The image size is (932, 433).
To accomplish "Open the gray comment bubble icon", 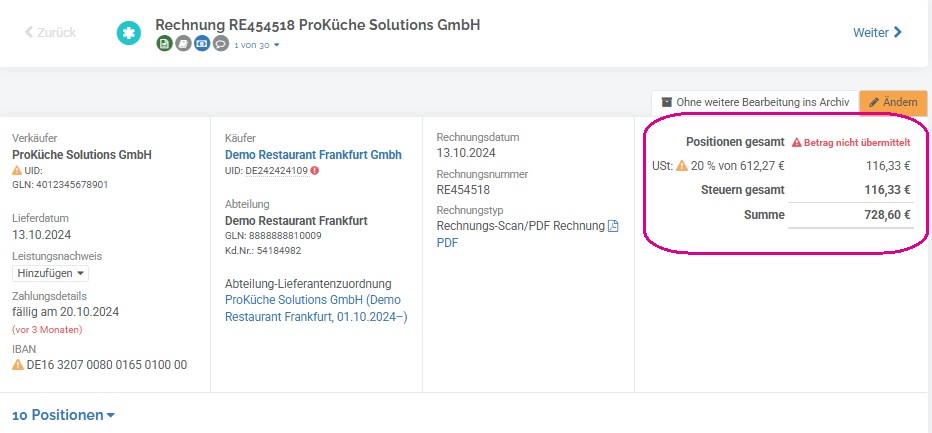I will point(221,43).
